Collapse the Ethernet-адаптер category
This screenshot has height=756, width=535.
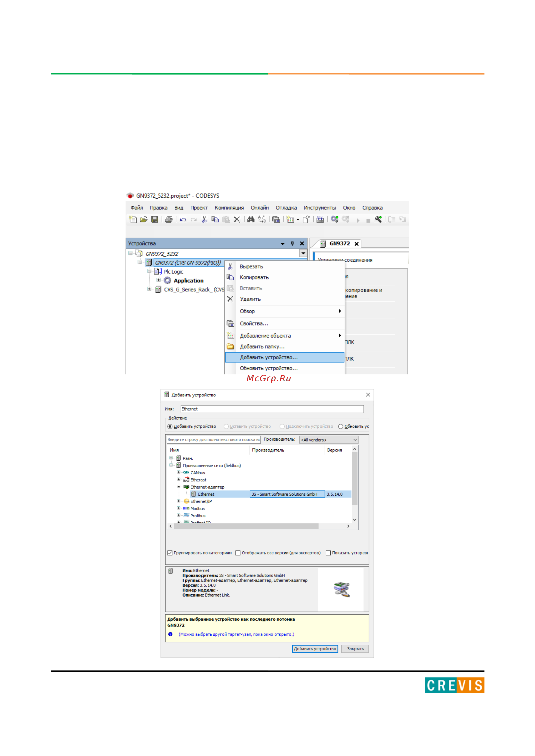(x=179, y=487)
